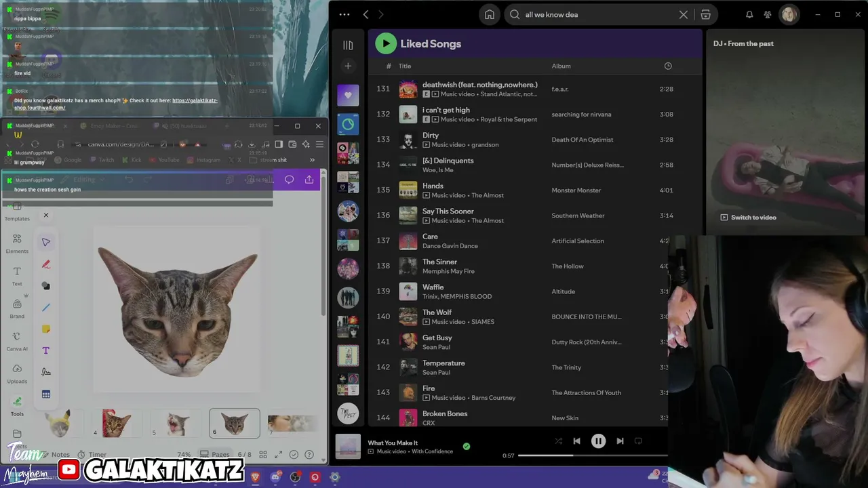Image resolution: width=868 pixels, height=488 pixels.
Task: Go forward in Spotify navigation
Action: click(x=381, y=14)
